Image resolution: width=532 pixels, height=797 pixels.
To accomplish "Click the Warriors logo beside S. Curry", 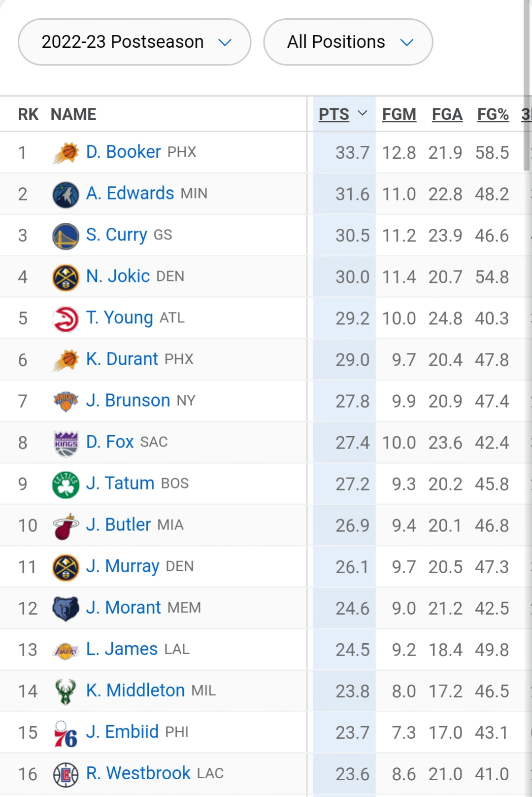I will coord(66,236).
